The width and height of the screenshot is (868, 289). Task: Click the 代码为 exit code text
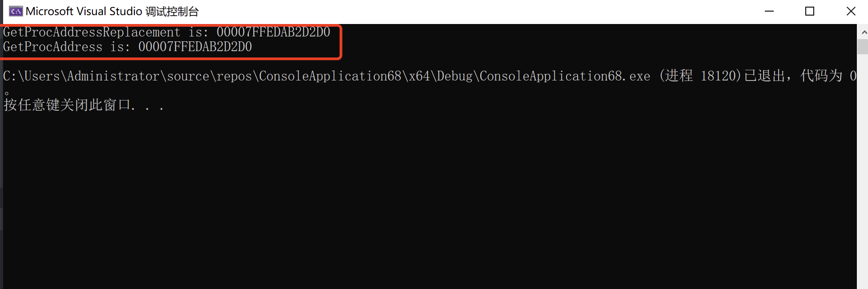821,76
